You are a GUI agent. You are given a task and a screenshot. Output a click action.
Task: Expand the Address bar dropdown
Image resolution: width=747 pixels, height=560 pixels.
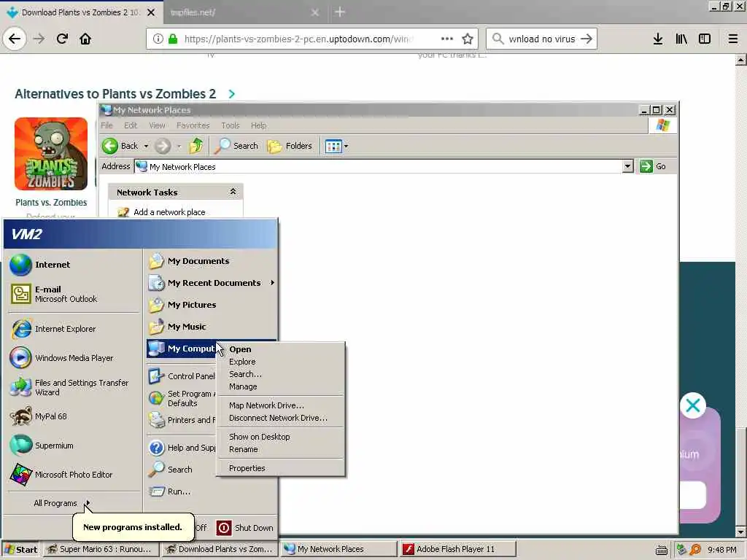(x=627, y=166)
